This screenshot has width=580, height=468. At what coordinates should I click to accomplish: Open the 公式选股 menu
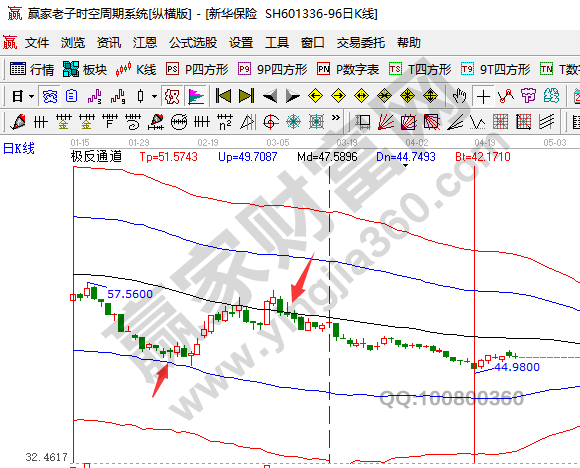(x=193, y=43)
